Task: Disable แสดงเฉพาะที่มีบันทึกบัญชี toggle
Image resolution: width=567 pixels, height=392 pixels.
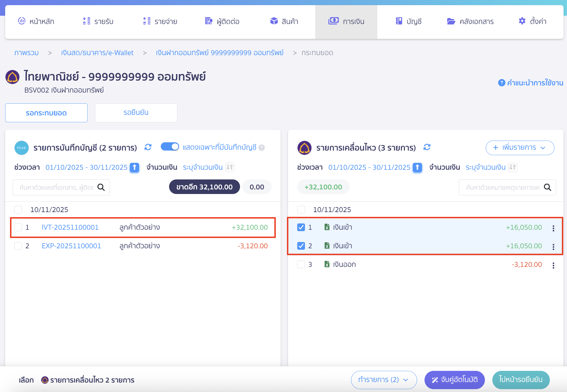Action: tap(170, 147)
